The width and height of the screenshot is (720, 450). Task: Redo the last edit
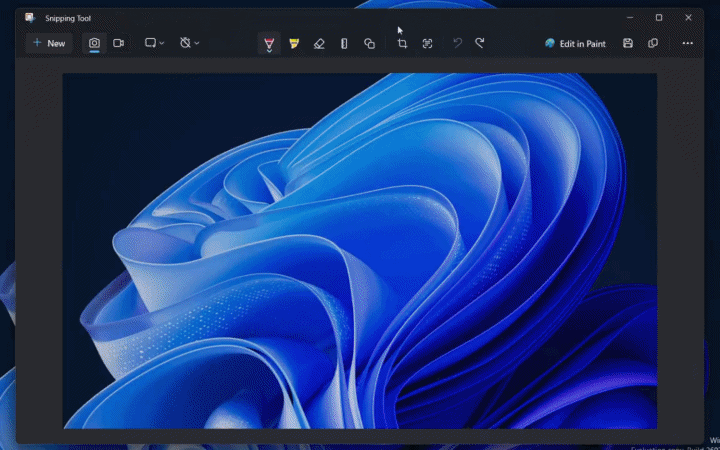tap(480, 43)
